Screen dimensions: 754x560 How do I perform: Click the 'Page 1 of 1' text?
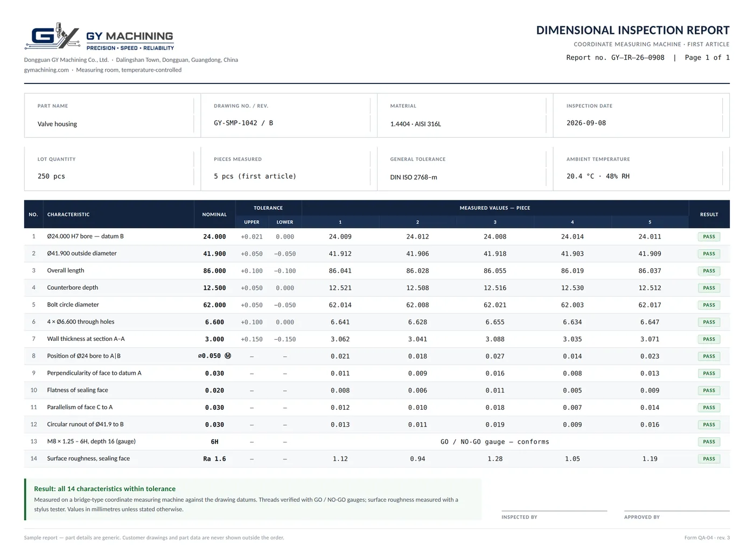(707, 58)
